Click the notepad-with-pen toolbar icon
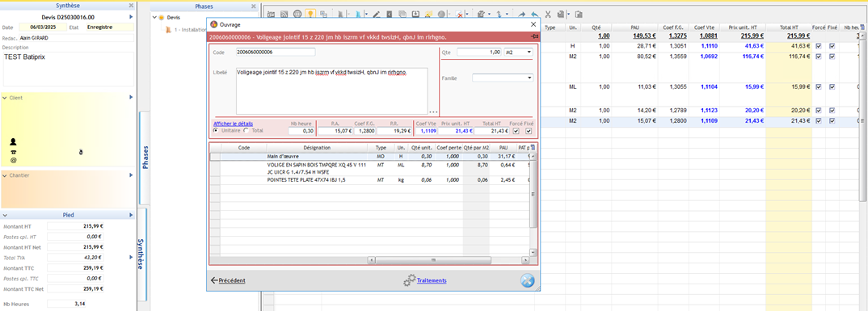 [x=481, y=14]
